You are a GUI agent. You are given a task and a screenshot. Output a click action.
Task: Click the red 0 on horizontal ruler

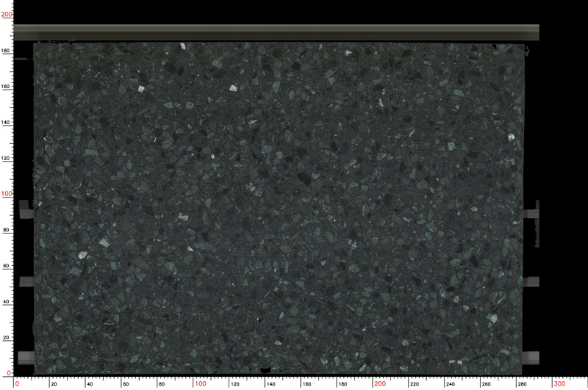click(19, 383)
